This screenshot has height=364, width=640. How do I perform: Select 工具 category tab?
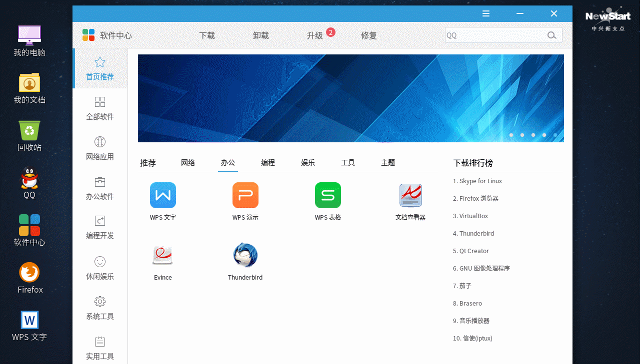click(x=348, y=163)
